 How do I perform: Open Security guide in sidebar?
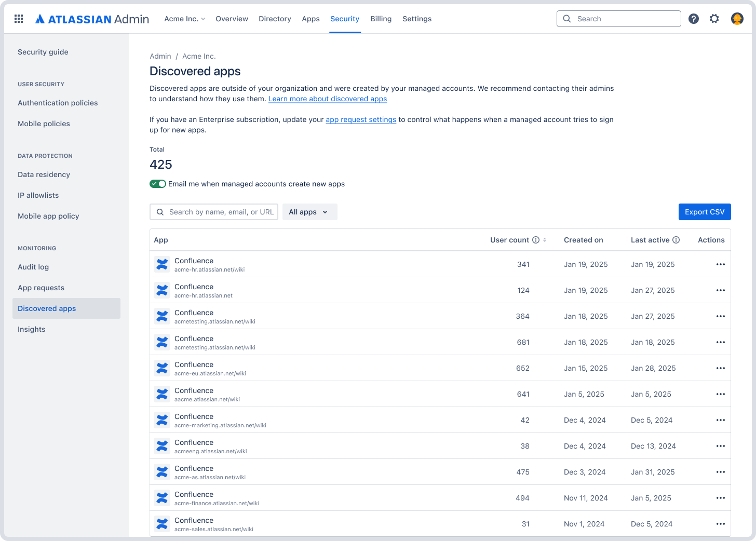click(43, 52)
